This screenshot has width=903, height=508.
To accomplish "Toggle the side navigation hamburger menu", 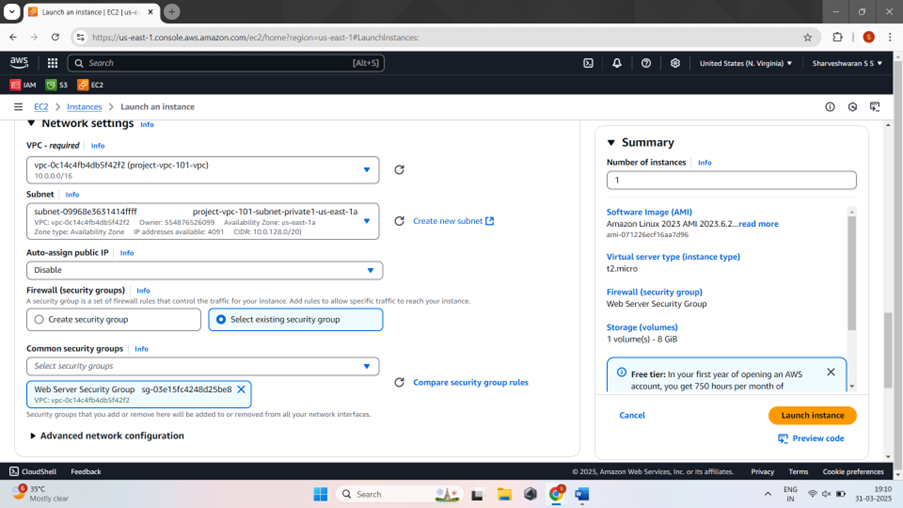I will point(18,107).
